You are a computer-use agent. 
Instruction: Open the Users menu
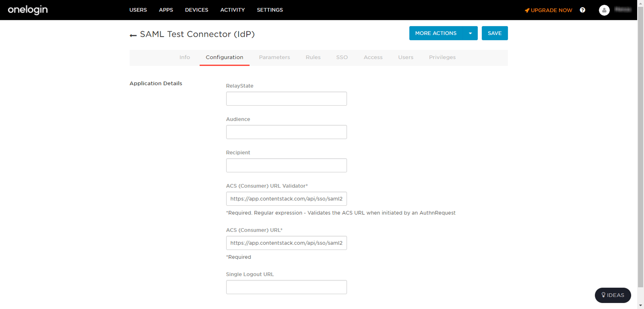coord(138,10)
